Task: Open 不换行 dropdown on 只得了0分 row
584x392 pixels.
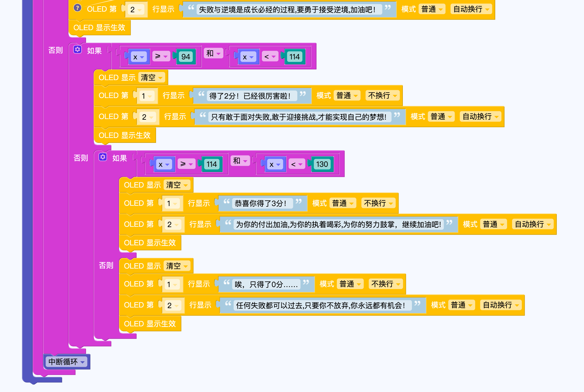Action: coord(386,284)
